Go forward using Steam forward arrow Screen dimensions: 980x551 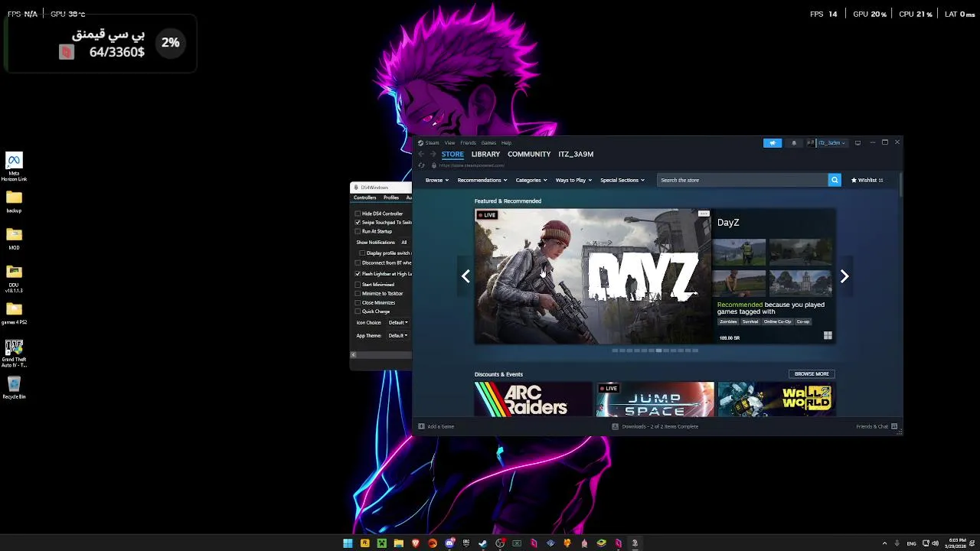pos(433,154)
